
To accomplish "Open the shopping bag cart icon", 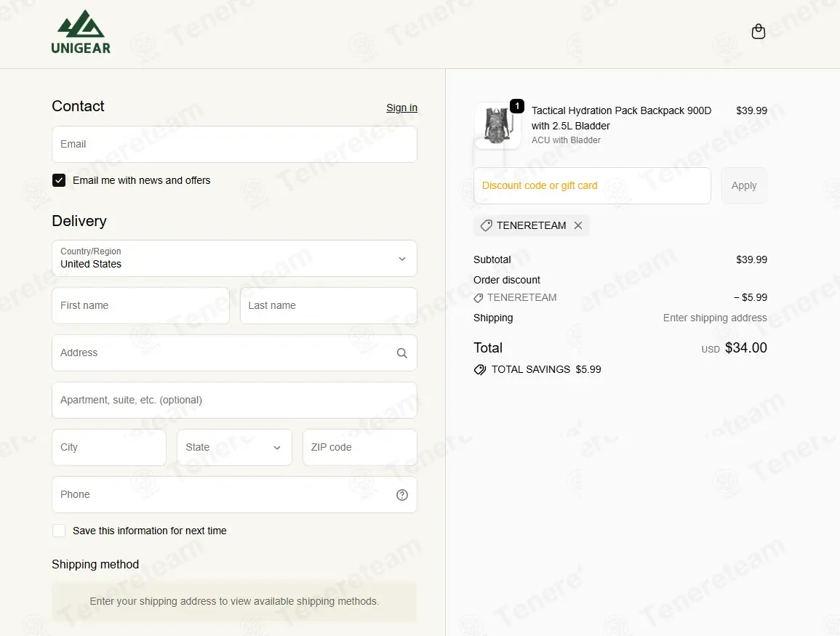I will click(758, 31).
